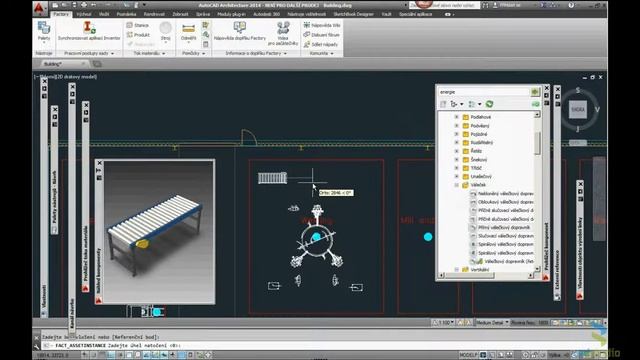
Task: Open the Zobrazit ribbon tab
Action: click(x=180, y=14)
